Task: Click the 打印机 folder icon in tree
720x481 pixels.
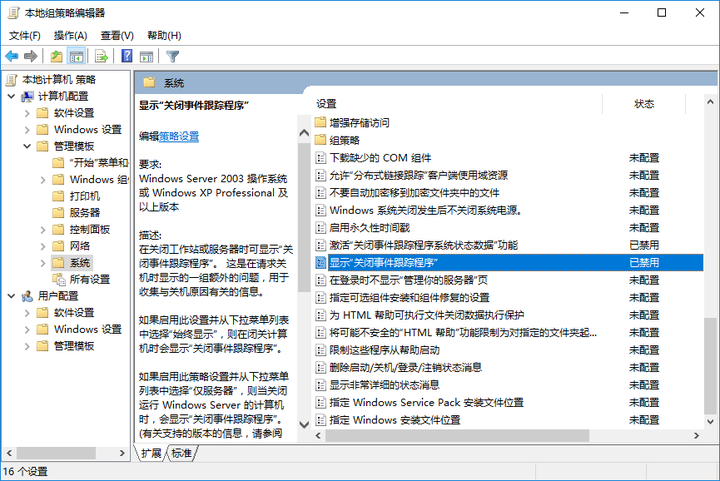Action: [58, 196]
